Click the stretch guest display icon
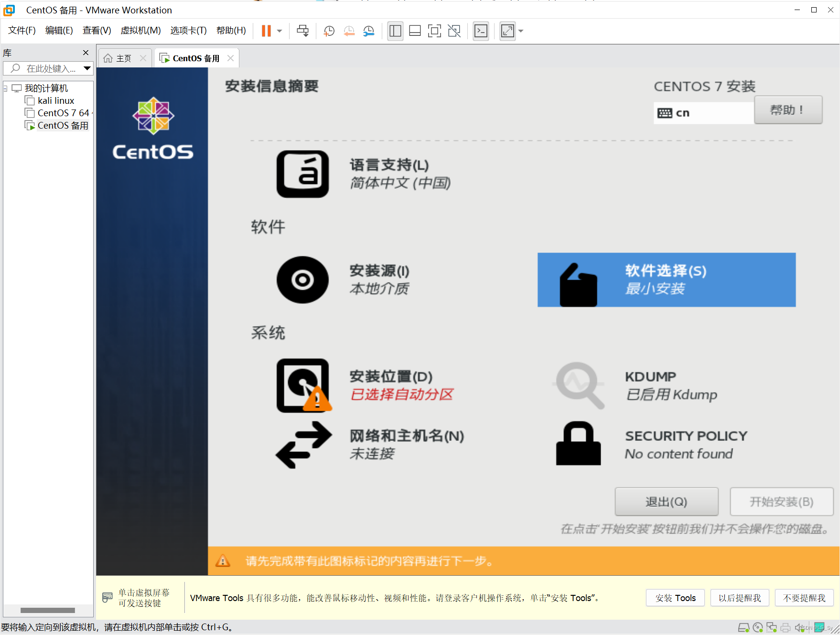 coord(507,31)
